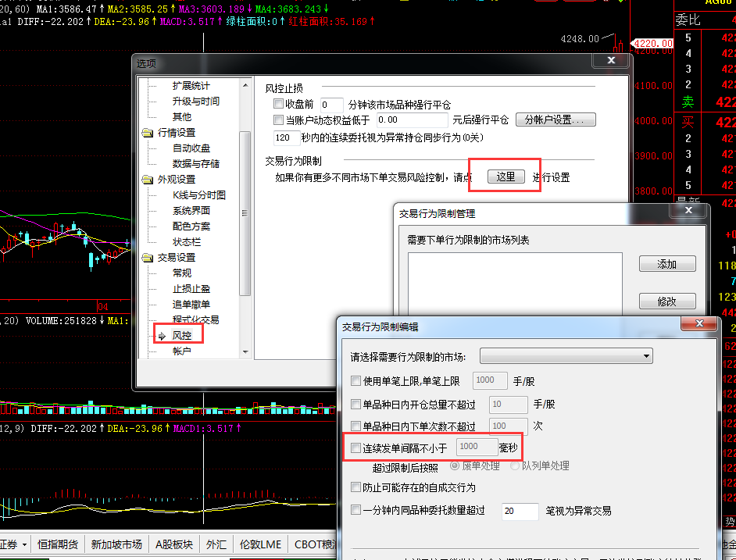Click the 这里 settings button
The image size is (736, 560).
pyautogui.click(x=506, y=177)
